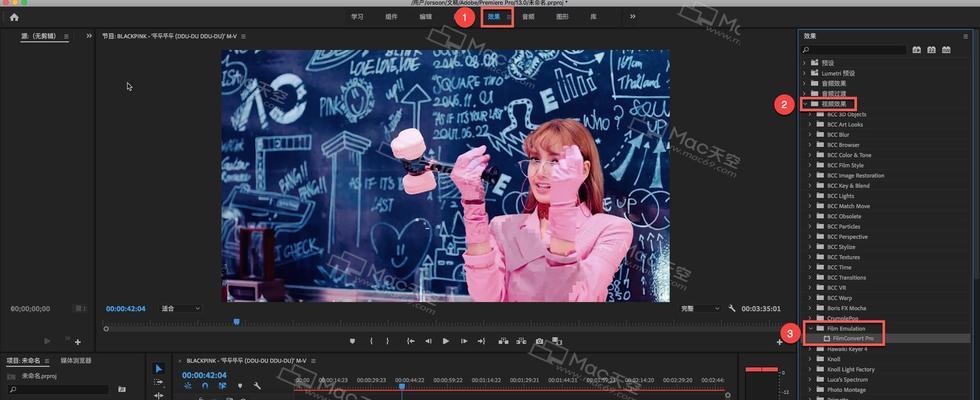Expand the BCC Color & Tone folder
The width and height of the screenshot is (980, 400).
pos(811,155)
